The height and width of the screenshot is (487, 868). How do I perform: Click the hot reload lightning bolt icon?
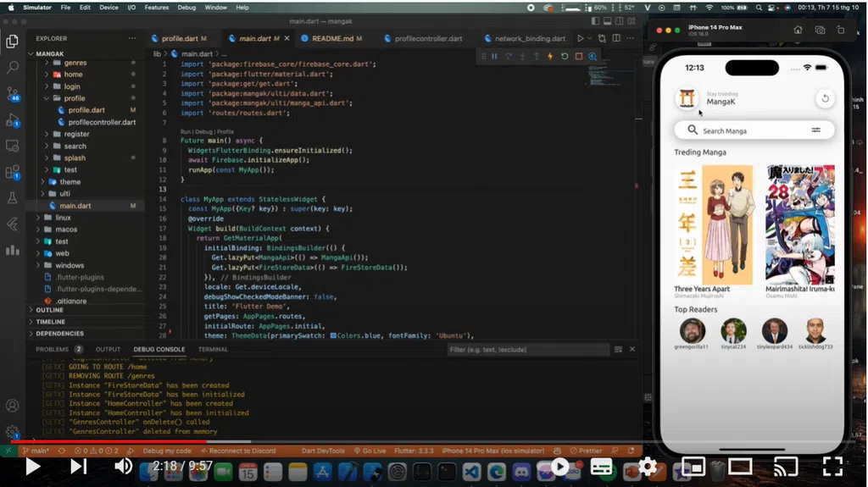pyautogui.click(x=550, y=57)
